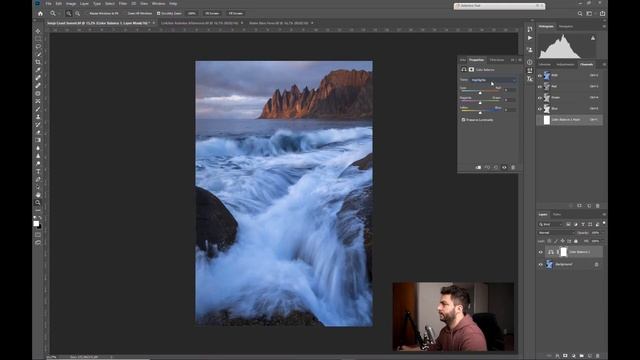Open the Layers panel options menu
Viewport: 640px width, 360px height.
tap(604, 214)
